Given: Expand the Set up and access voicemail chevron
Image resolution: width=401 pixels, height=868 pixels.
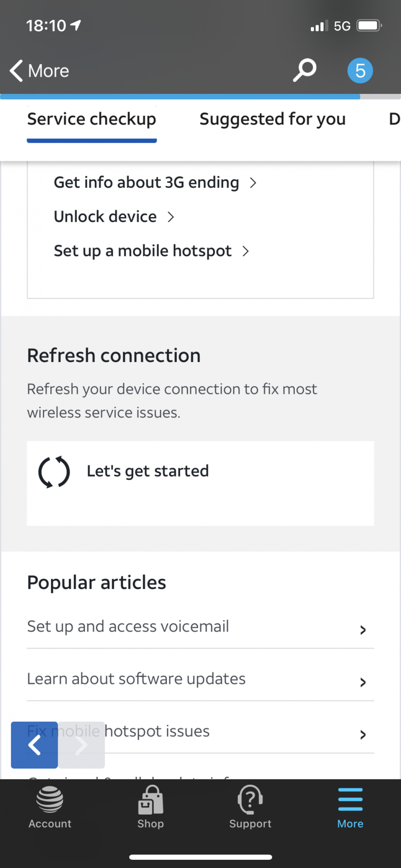Looking at the screenshot, I should point(363,630).
